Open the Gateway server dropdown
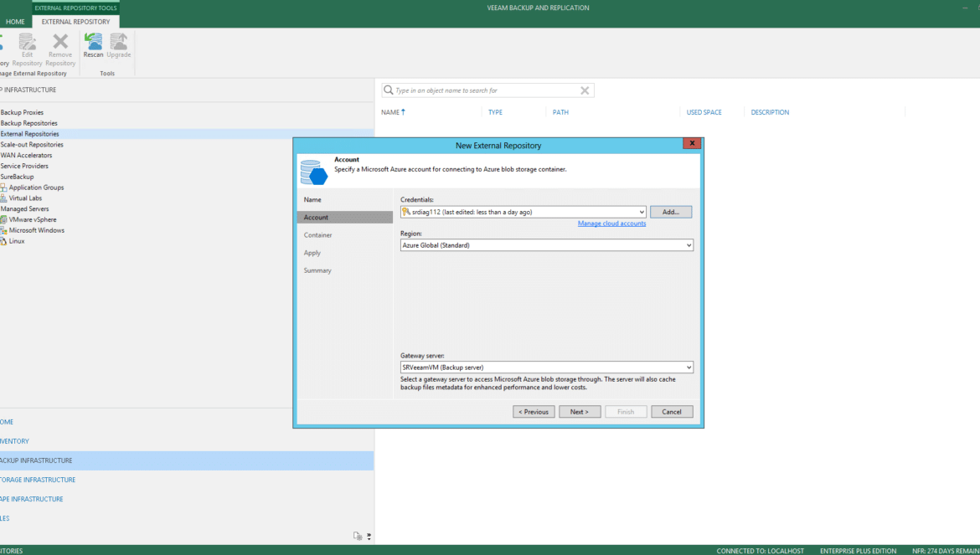This screenshot has height=555, width=980. click(x=689, y=367)
